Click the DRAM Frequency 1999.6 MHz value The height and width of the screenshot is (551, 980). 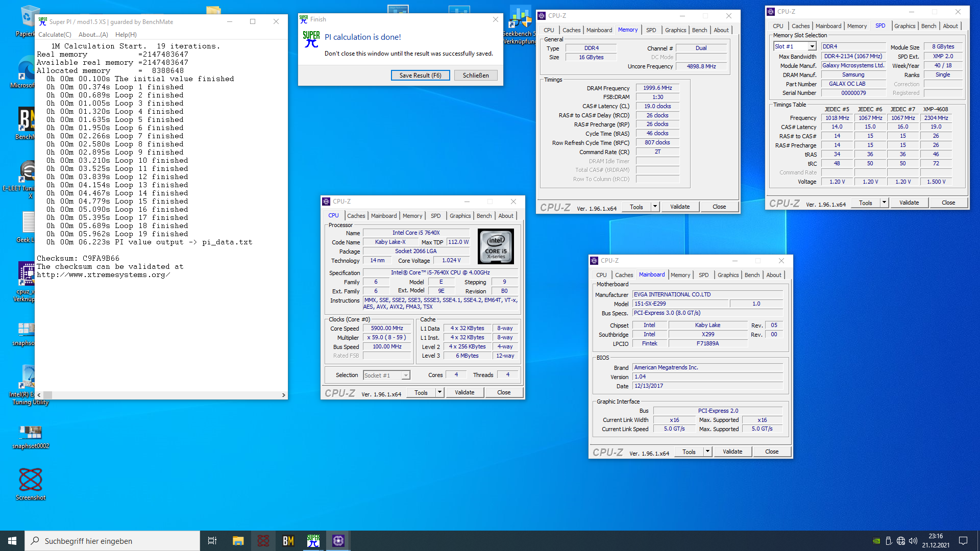point(657,88)
